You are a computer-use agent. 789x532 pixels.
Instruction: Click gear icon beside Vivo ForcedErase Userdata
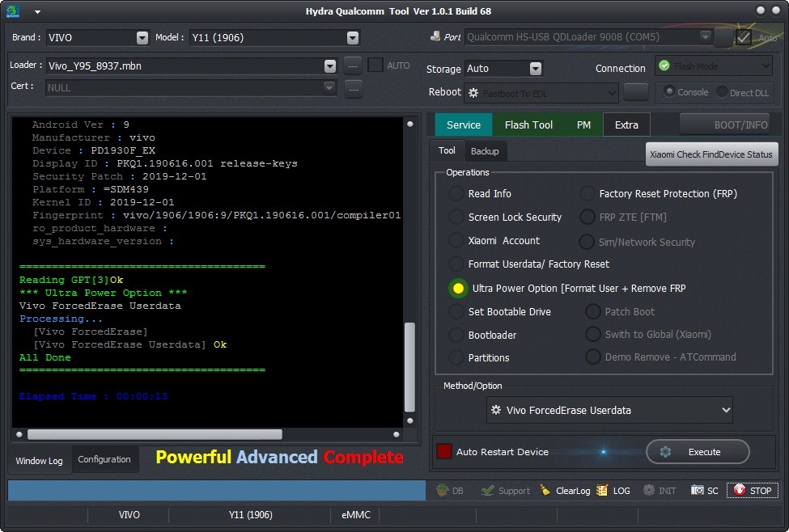click(x=495, y=410)
